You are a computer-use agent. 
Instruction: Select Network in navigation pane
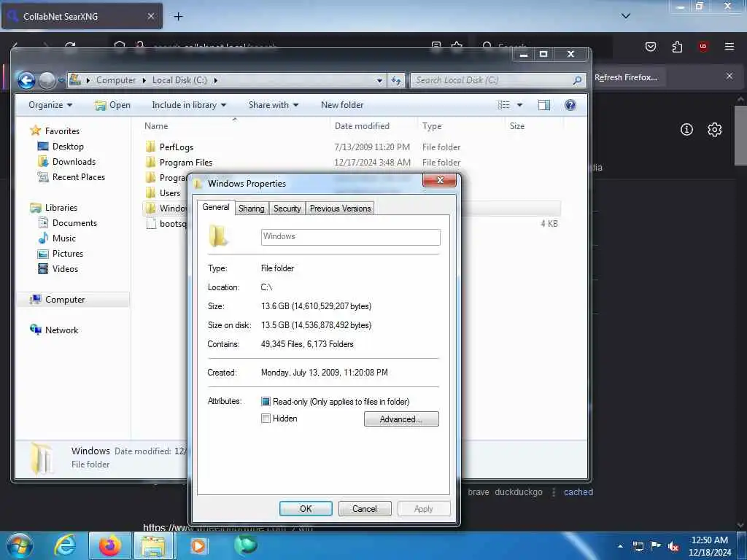(61, 330)
